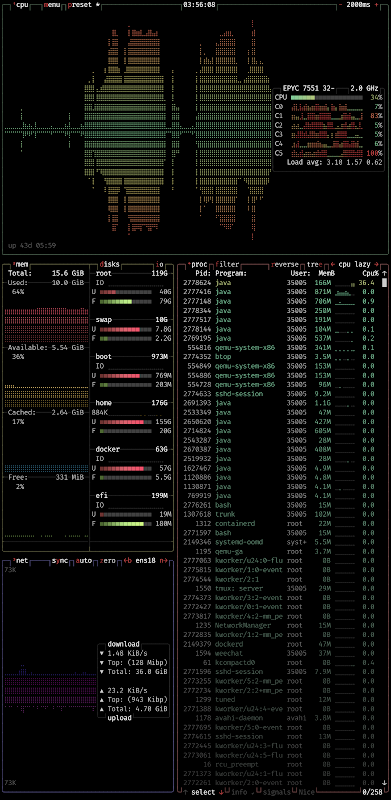Screen dimensions: 391x800
Task: Move process selection up with up arrow
Action: click(185, 792)
